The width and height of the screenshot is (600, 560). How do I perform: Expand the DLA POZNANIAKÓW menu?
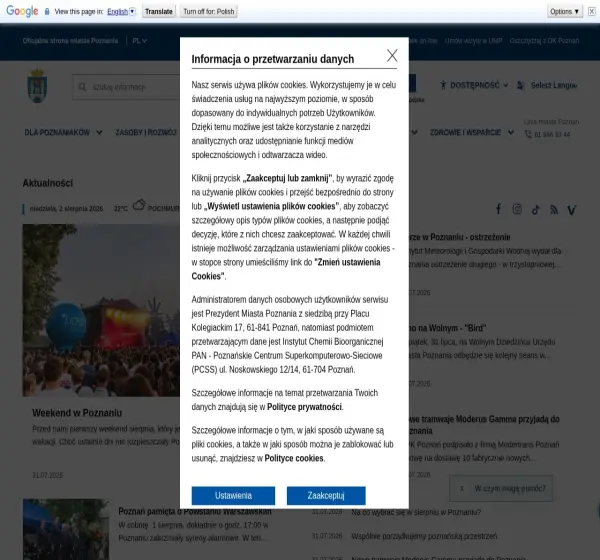pos(63,132)
